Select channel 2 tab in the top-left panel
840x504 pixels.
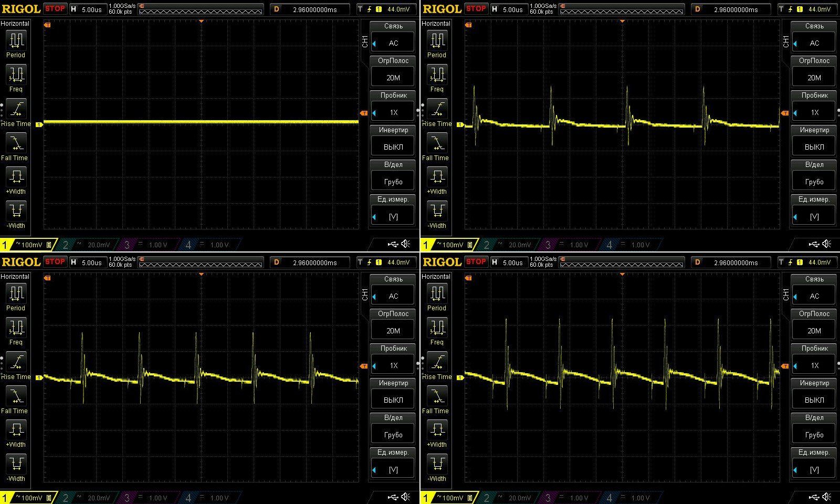(87, 245)
